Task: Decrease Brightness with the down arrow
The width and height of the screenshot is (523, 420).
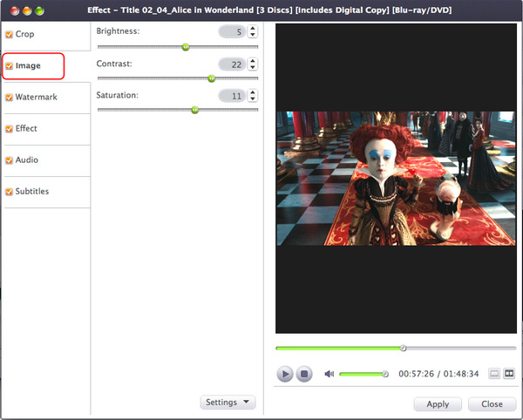Action: (253, 34)
